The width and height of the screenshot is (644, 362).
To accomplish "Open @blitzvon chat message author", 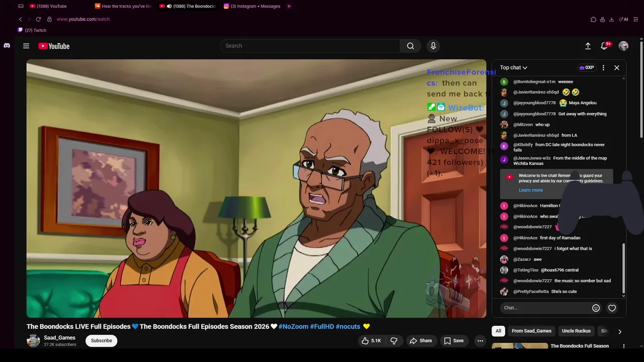I will 523,125.
